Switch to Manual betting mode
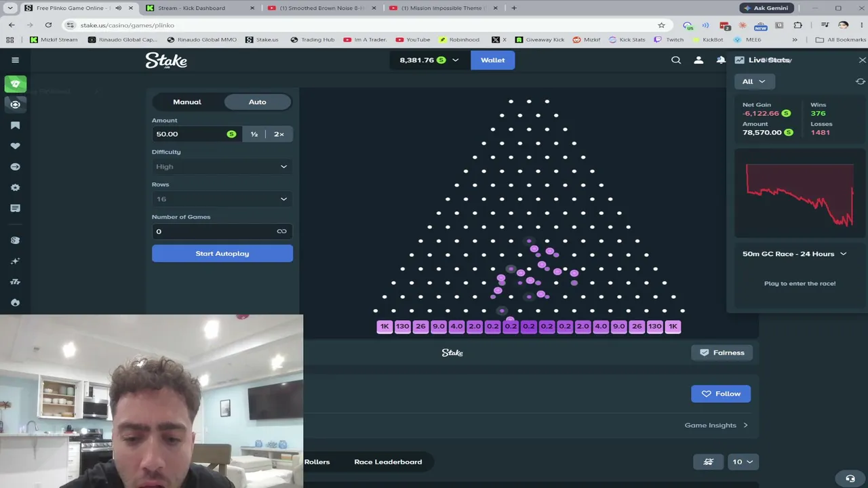The height and width of the screenshot is (488, 868). 187,102
